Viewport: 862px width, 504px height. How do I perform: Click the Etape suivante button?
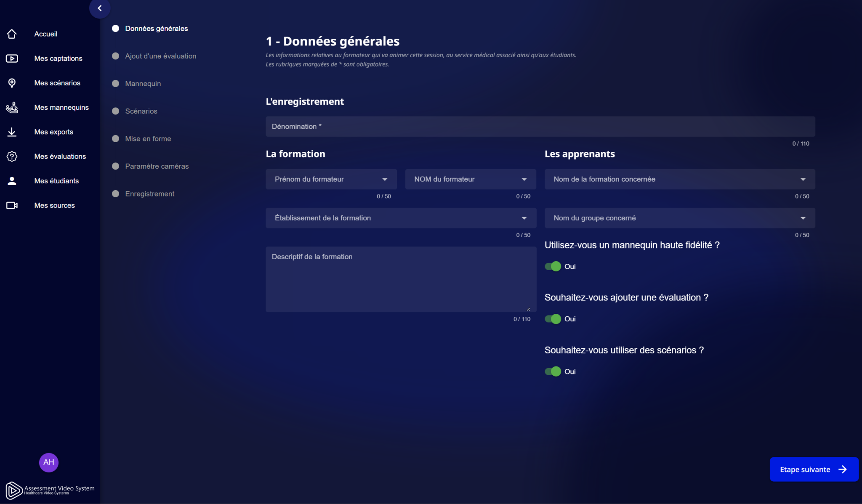[x=814, y=470]
